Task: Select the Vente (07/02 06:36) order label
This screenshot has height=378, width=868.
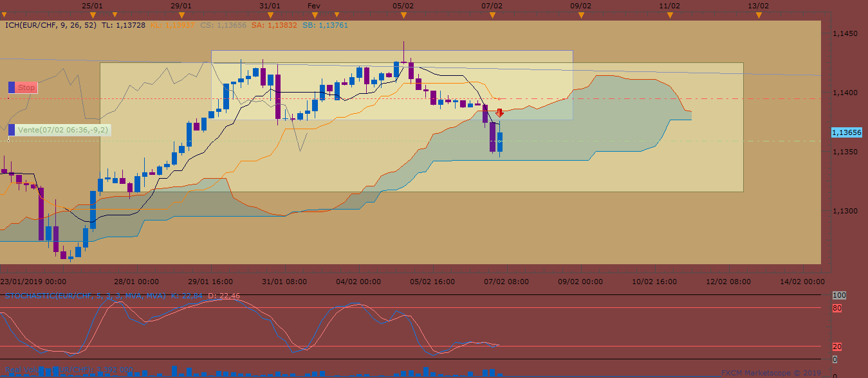Action: click(63, 130)
